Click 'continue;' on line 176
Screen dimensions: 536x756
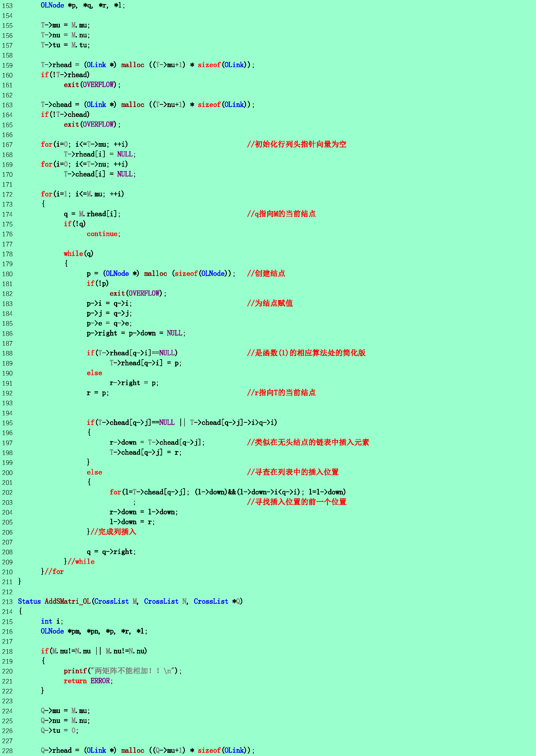point(104,234)
